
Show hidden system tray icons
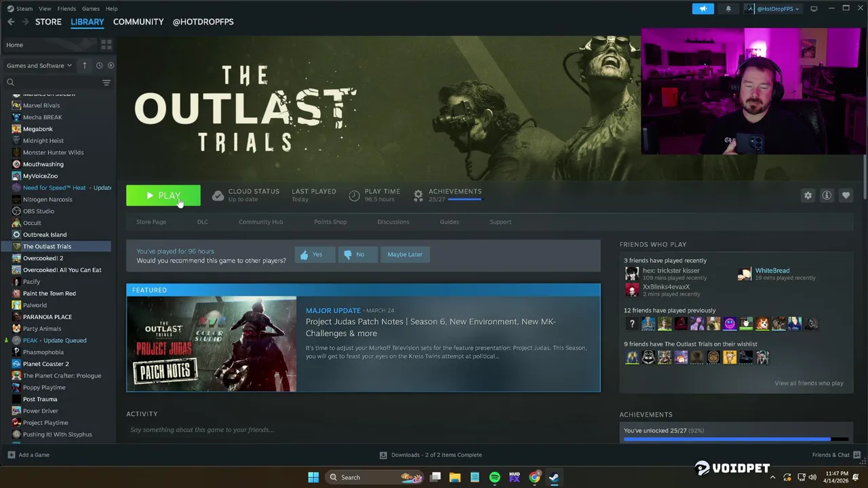click(x=772, y=477)
